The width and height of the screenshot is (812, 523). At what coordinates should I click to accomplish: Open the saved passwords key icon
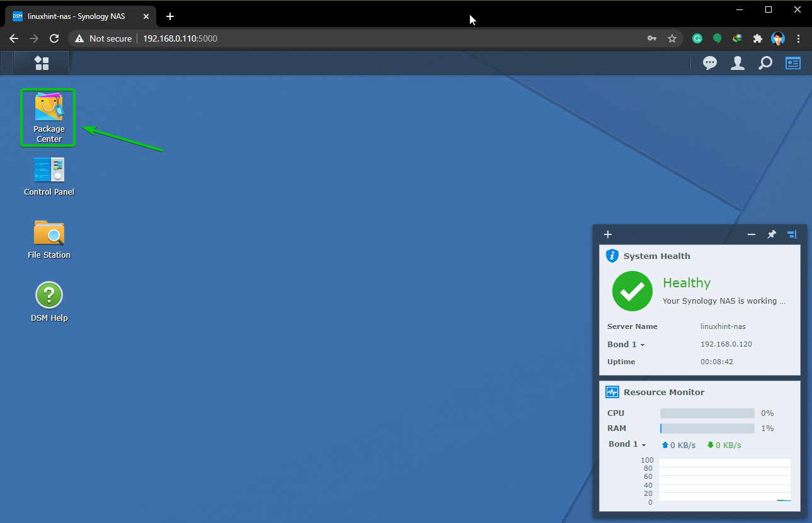click(652, 38)
